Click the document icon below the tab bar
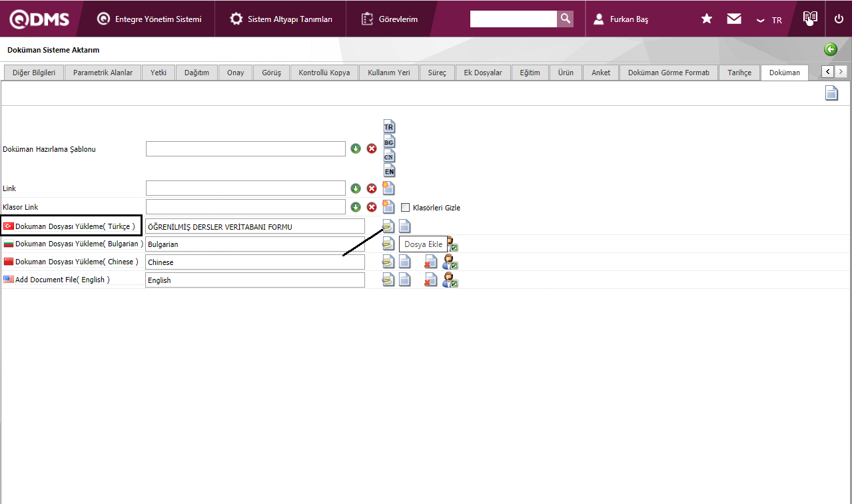 831,93
